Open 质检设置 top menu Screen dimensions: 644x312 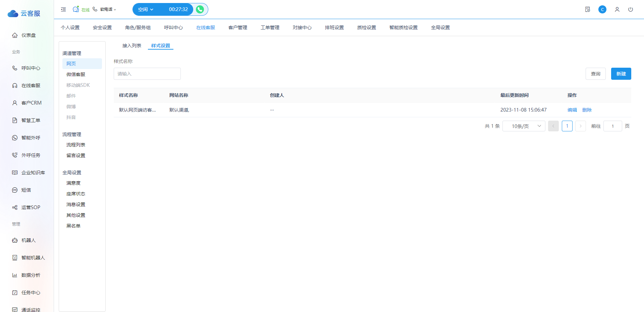pos(367,27)
